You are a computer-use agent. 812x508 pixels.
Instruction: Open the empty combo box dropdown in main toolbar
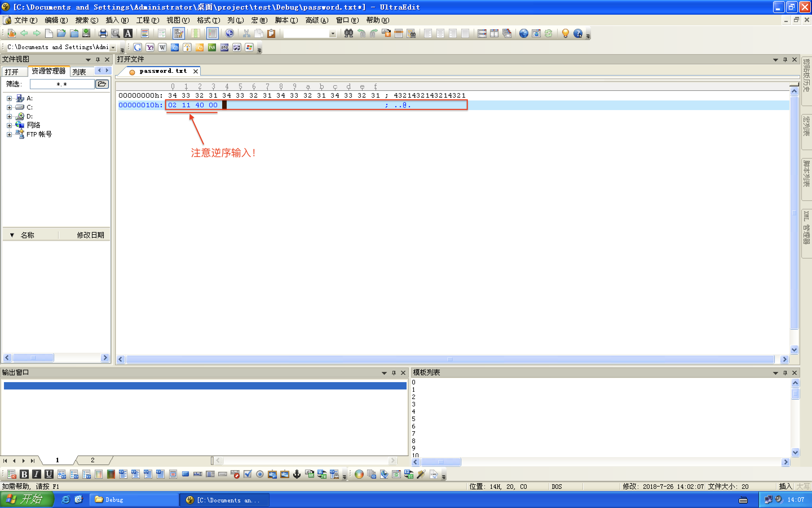[x=333, y=34]
